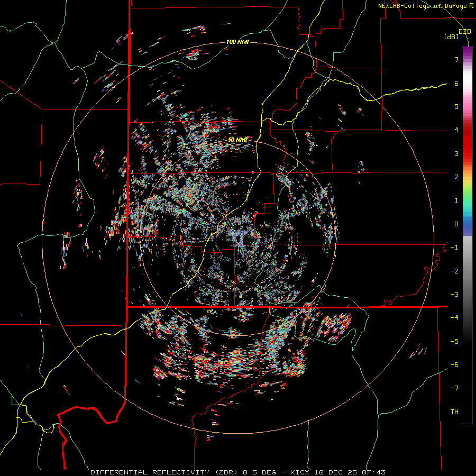Click legend value 6 on color scale
The height and width of the screenshot is (476, 476).
tap(456, 83)
